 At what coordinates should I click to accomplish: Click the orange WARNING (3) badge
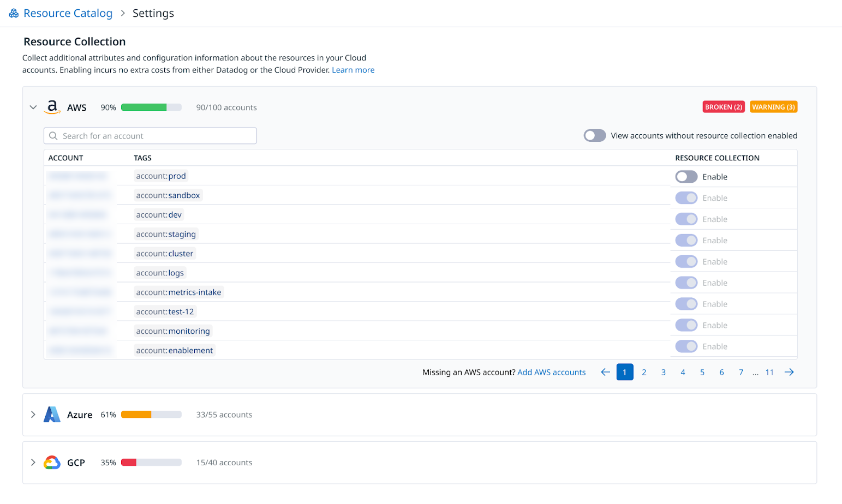(x=773, y=107)
